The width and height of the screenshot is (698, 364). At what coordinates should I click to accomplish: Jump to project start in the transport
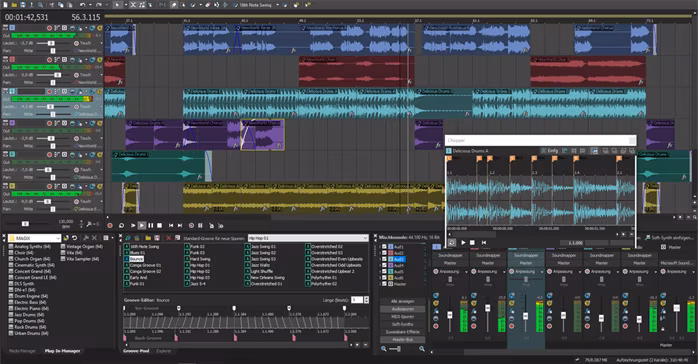[x=171, y=226]
